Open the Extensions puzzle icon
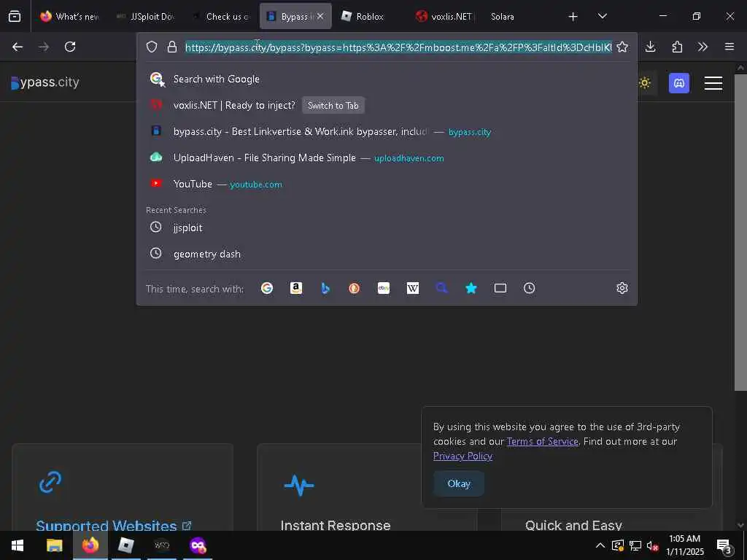The image size is (747, 560). click(677, 47)
